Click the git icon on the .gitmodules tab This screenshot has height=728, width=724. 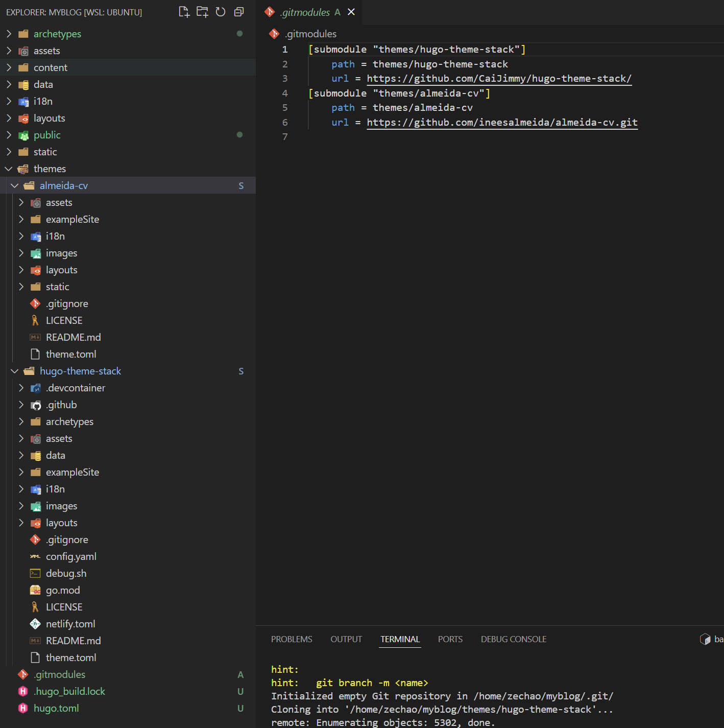tap(270, 12)
